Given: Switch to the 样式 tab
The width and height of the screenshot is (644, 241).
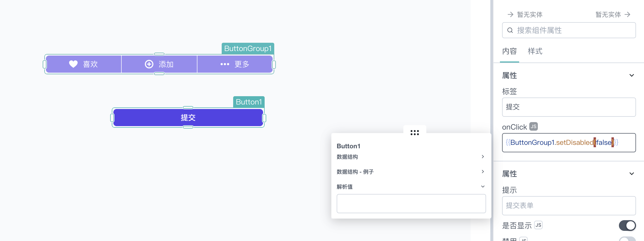Looking at the screenshot, I should (x=535, y=51).
